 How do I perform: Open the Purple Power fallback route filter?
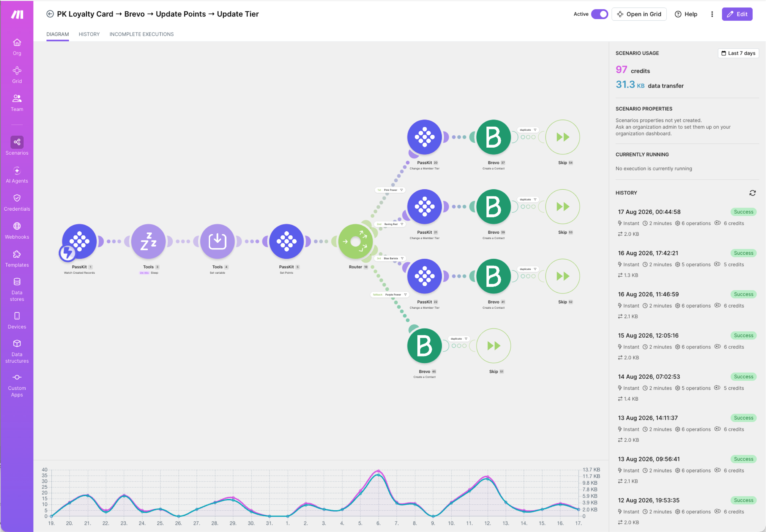click(x=390, y=295)
